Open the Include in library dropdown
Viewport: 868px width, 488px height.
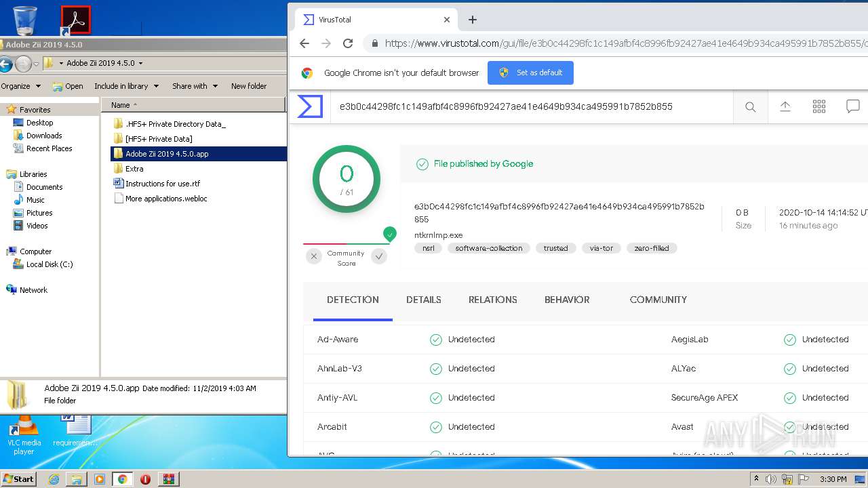[126, 86]
